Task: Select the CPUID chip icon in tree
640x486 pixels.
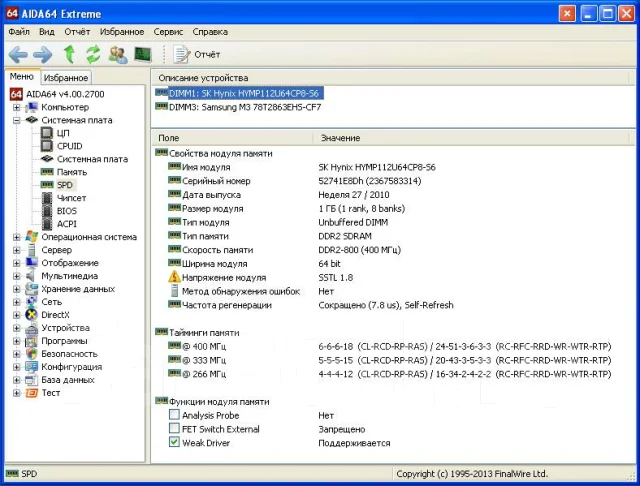Action: click(47, 146)
